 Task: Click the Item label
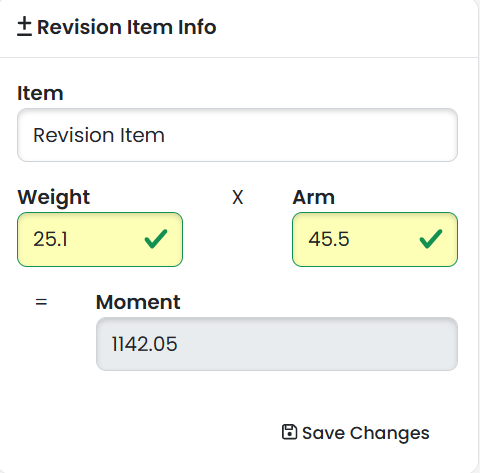tap(40, 93)
